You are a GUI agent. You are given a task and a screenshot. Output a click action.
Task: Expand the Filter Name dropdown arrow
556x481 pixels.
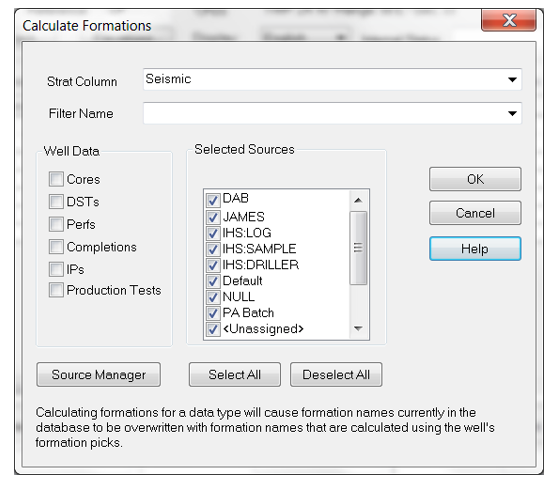[512, 114]
